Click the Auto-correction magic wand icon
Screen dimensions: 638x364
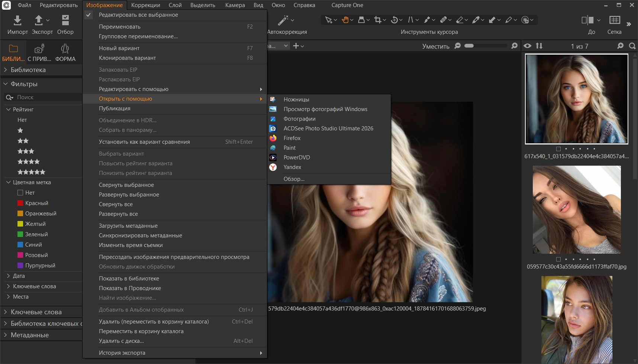[x=283, y=20]
